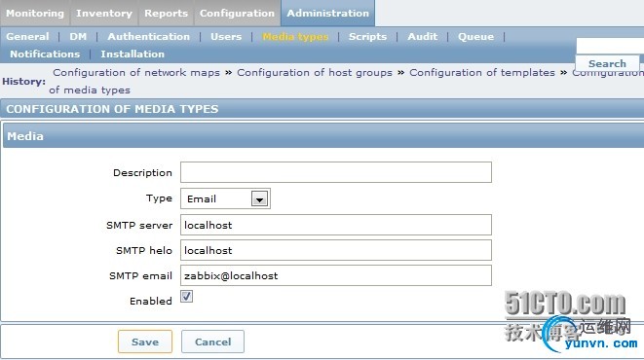This screenshot has width=644, height=360.
Task: Click the 'SMTP helo' label text
Action: point(144,250)
